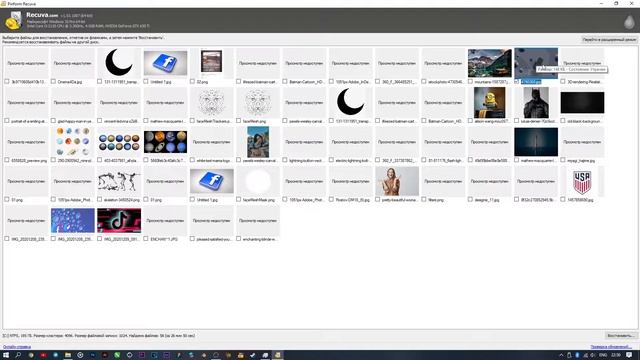Select the dark spotlight image thumbnail
The width and height of the screenshot is (640, 360).
(536, 142)
